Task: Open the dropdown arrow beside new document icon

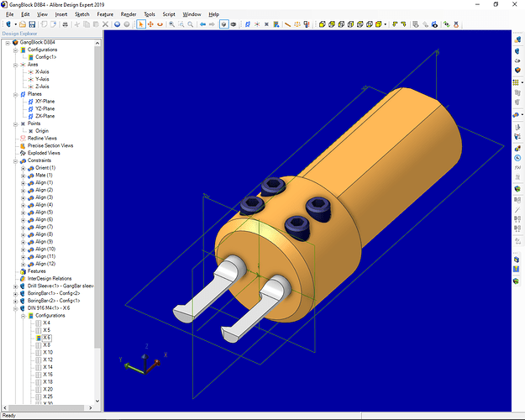Action: [15, 24]
